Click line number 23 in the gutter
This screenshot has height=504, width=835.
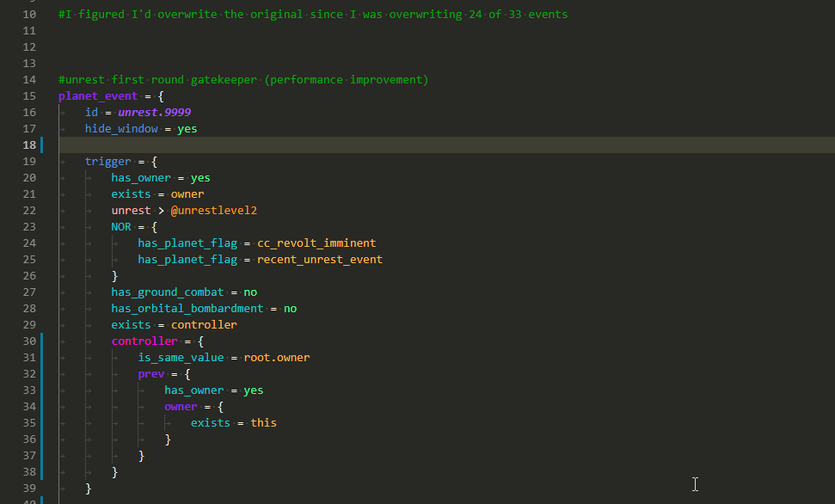pyautogui.click(x=29, y=227)
